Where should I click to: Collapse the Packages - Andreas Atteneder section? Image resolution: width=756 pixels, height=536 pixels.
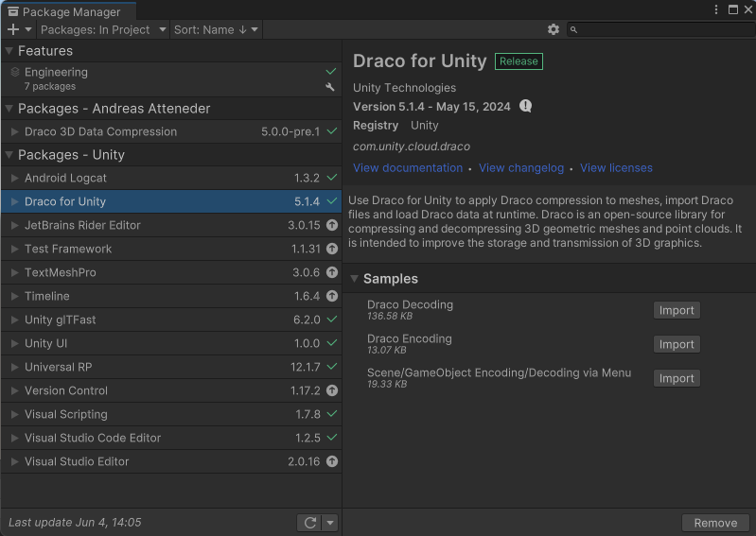[9, 109]
